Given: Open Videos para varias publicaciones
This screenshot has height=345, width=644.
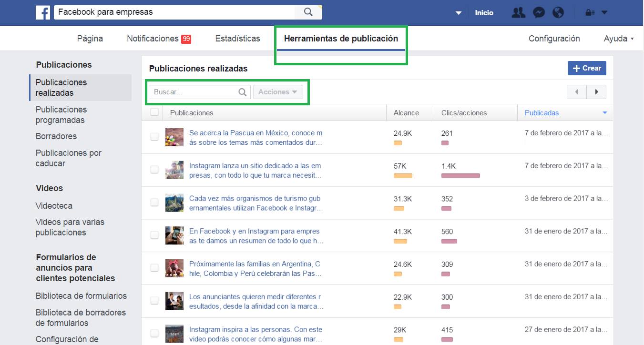Looking at the screenshot, I should pos(70,227).
